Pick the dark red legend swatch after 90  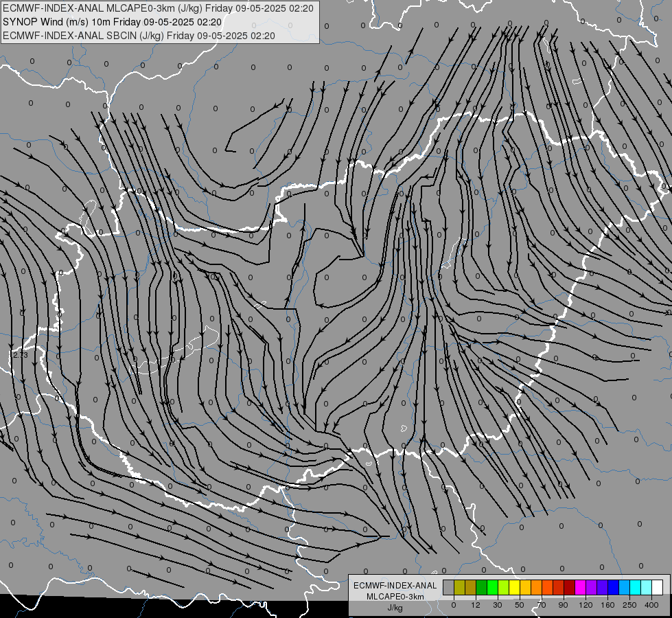(x=569, y=587)
